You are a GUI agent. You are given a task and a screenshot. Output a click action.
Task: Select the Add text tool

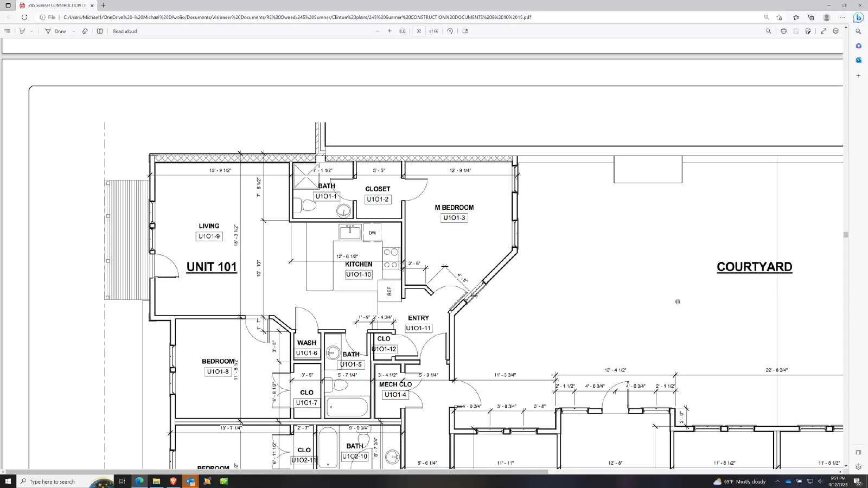pyautogui.click(x=100, y=31)
